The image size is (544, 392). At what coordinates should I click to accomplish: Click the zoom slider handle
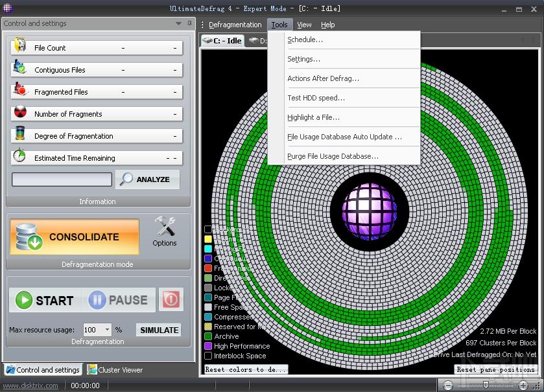(x=486, y=385)
